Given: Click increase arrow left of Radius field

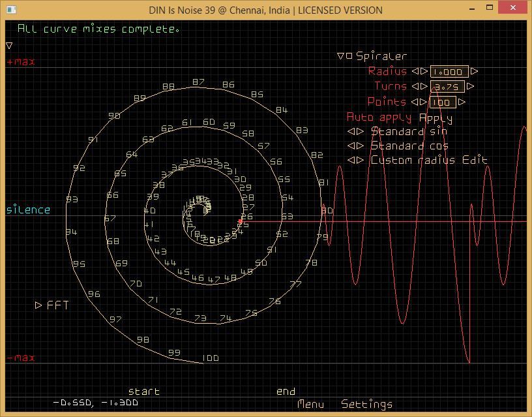Looking at the screenshot, I should [424, 72].
